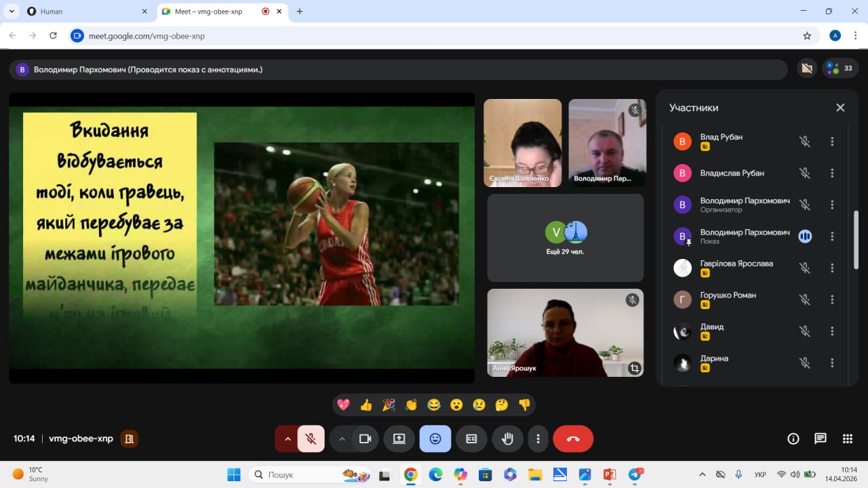This screenshot has width=868, height=488.
Task: Expand video settings chevron next to camera
Action: point(342,439)
